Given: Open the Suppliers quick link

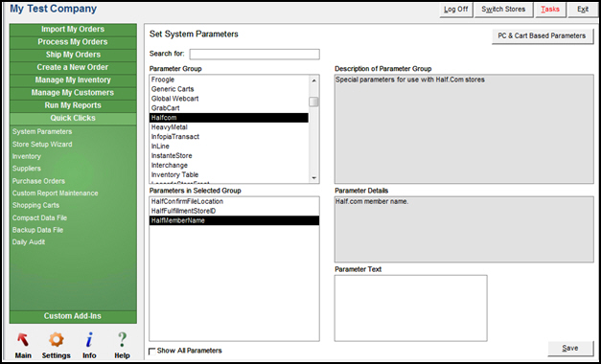Looking at the screenshot, I should [x=27, y=169].
